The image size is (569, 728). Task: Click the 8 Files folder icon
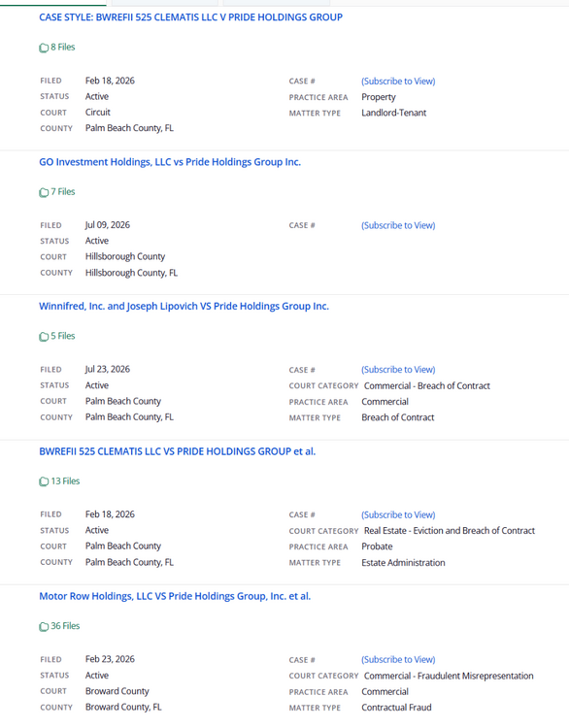coord(44,48)
